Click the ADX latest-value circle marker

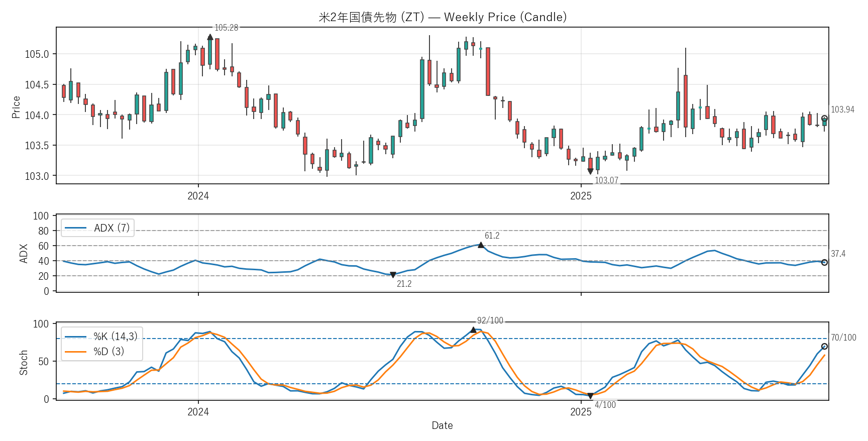click(x=824, y=262)
